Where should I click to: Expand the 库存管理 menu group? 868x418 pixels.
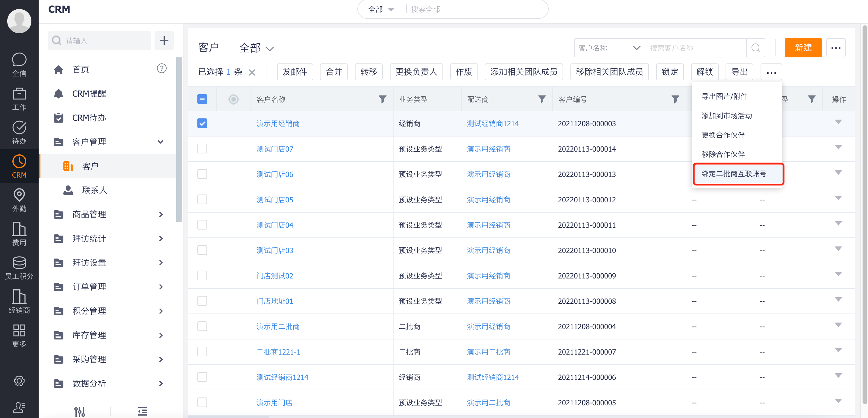(161, 335)
